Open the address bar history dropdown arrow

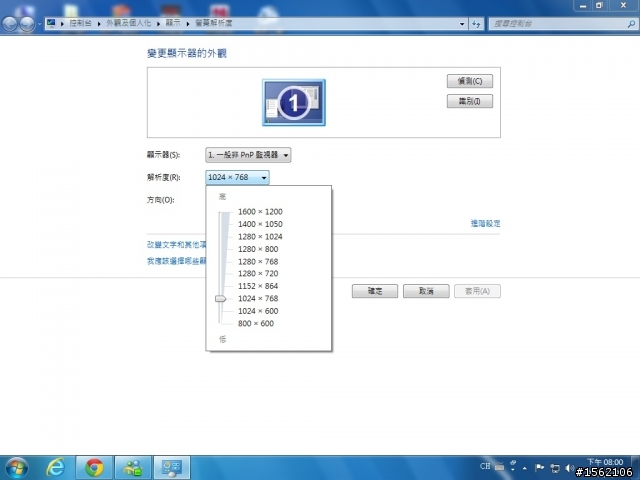(462, 24)
